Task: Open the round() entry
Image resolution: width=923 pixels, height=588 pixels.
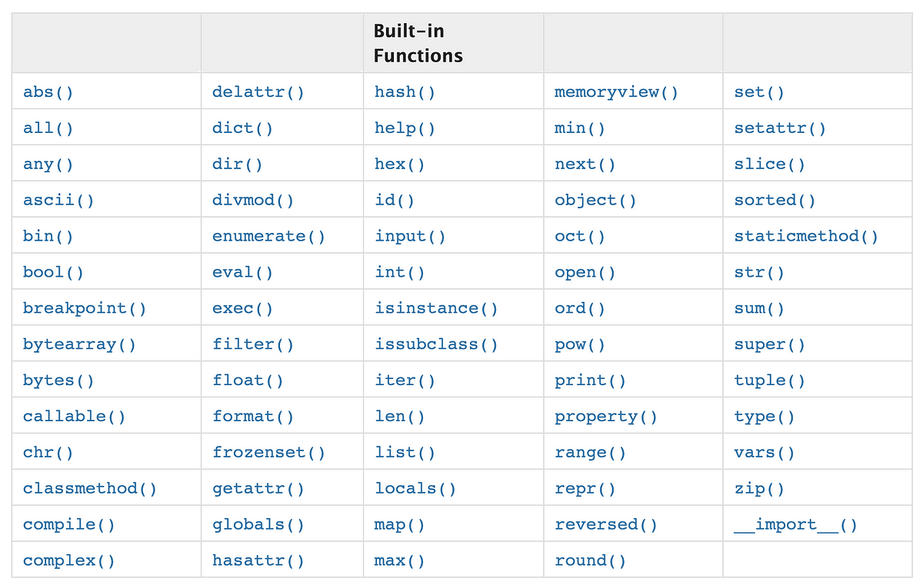Action: click(x=590, y=561)
